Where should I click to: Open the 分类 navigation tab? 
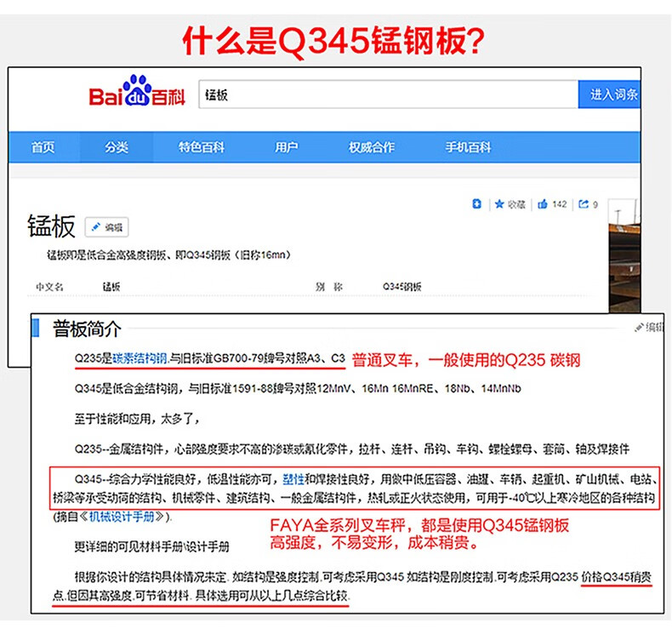point(117,147)
